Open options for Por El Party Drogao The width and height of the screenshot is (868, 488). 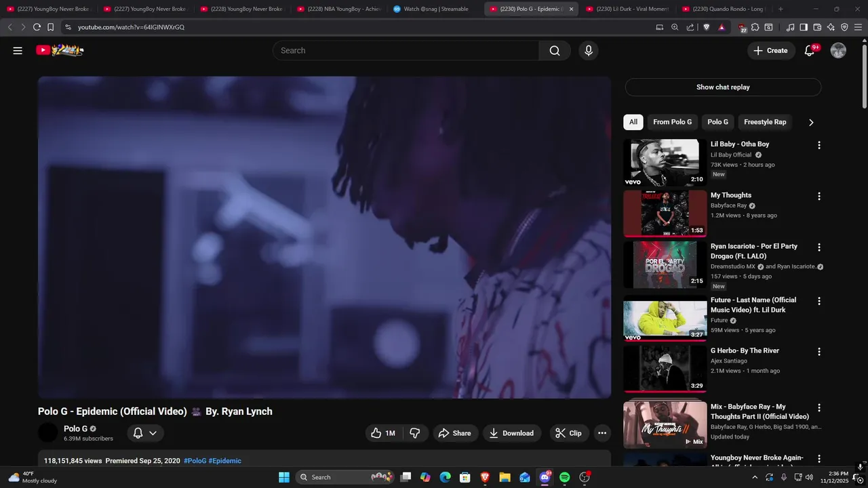coord(818,247)
